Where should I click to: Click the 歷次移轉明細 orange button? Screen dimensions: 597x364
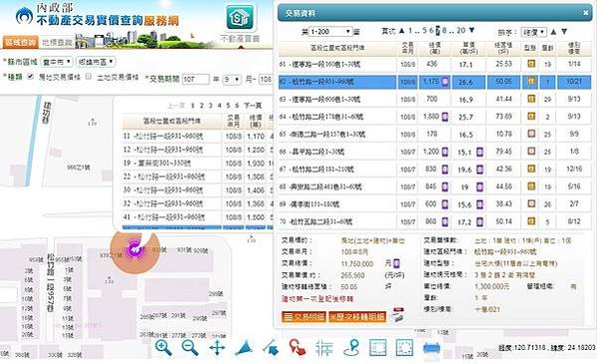point(357,316)
